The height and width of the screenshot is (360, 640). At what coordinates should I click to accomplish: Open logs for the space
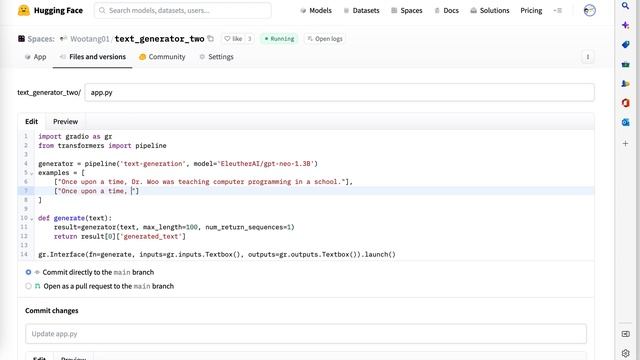(x=325, y=39)
